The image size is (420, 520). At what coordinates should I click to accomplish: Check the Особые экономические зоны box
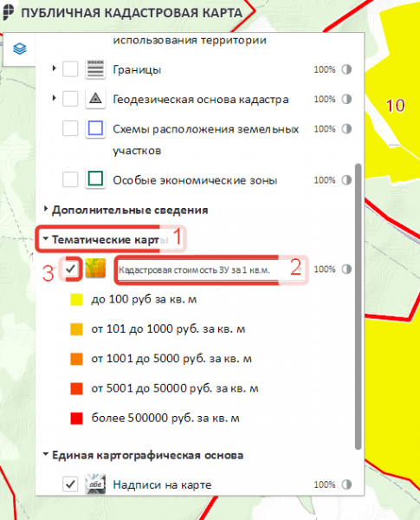tap(70, 179)
